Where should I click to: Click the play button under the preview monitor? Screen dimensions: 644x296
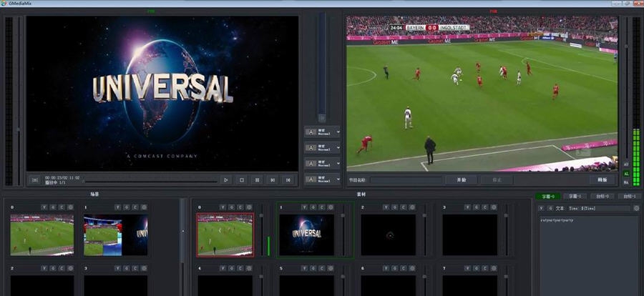pos(226,180)
